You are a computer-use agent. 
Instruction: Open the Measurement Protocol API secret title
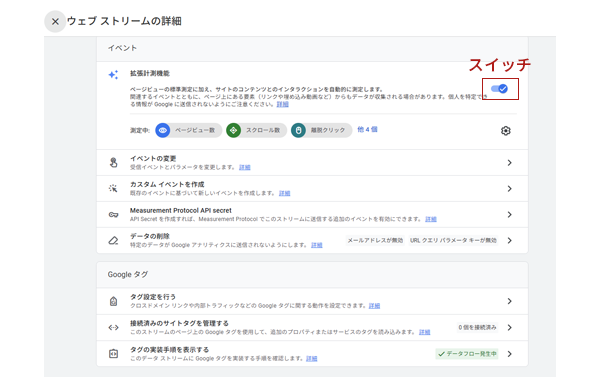(181, 210)
